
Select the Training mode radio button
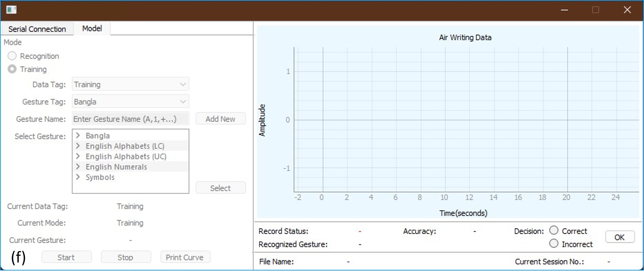12,69
